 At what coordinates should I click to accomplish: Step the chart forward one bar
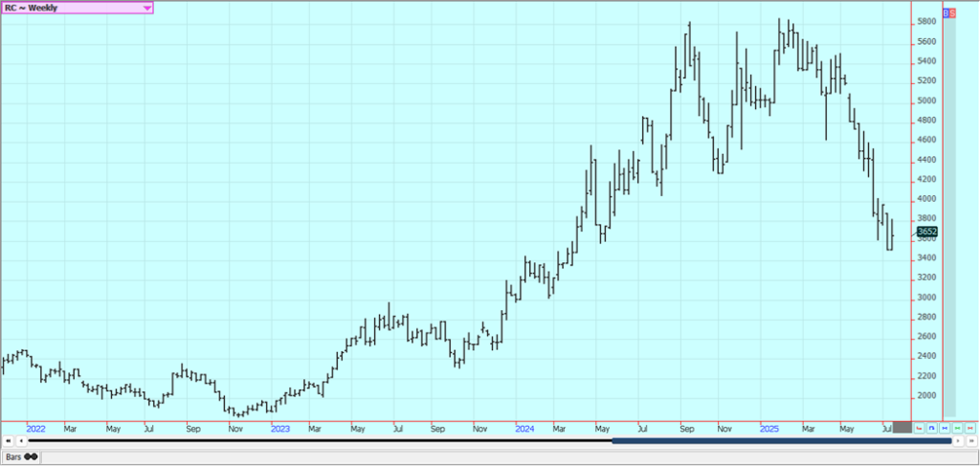pyautogui.click(x=958, y=441)
